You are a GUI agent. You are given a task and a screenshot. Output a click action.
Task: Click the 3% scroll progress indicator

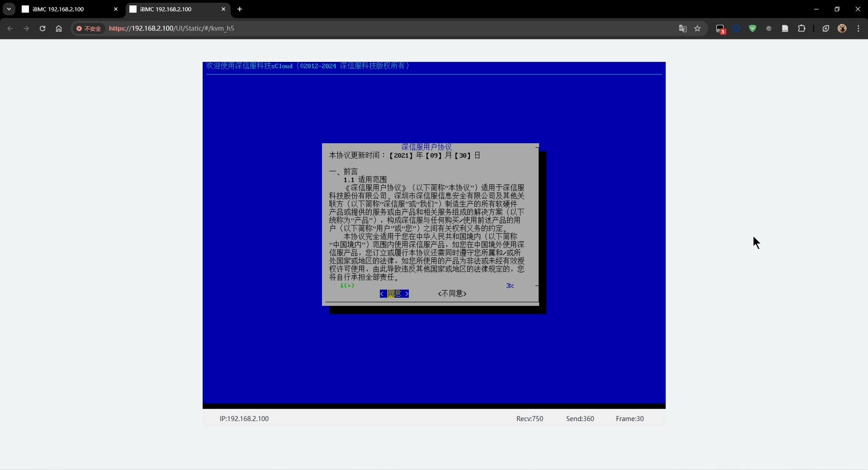coord(510,286)
